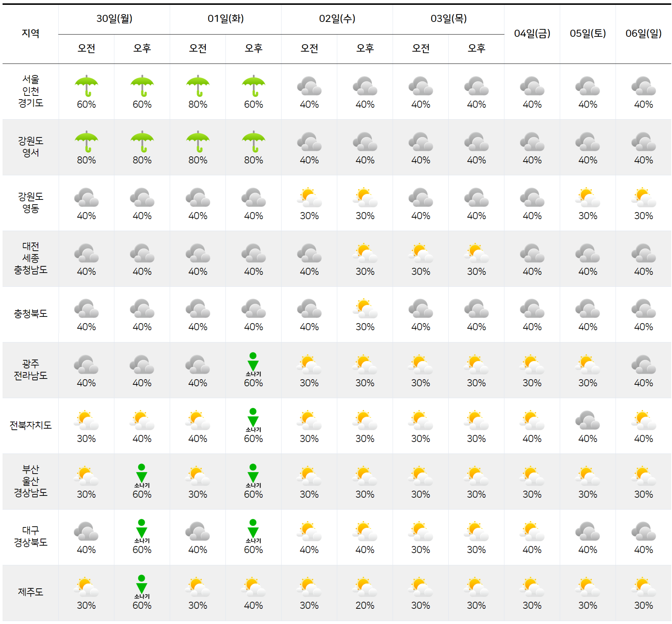Screen dimensions: 672x624
Task: Click 제주도 partly sunny icon 02일 오후 20%
Action: click(365, 587)
